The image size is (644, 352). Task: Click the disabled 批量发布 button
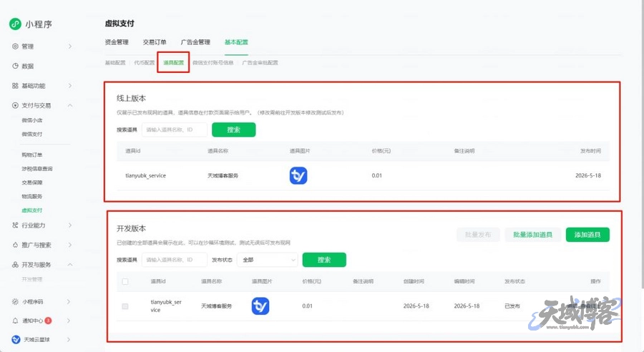click(x=478, y=235)
